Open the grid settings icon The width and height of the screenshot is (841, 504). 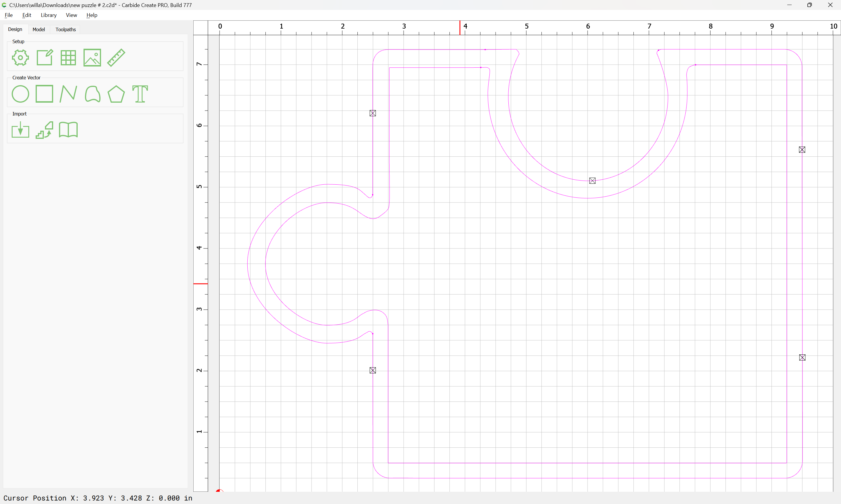(68, 57)
